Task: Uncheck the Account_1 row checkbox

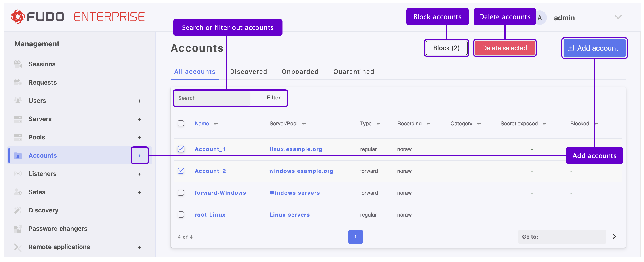Action: [x=181, y=149]
